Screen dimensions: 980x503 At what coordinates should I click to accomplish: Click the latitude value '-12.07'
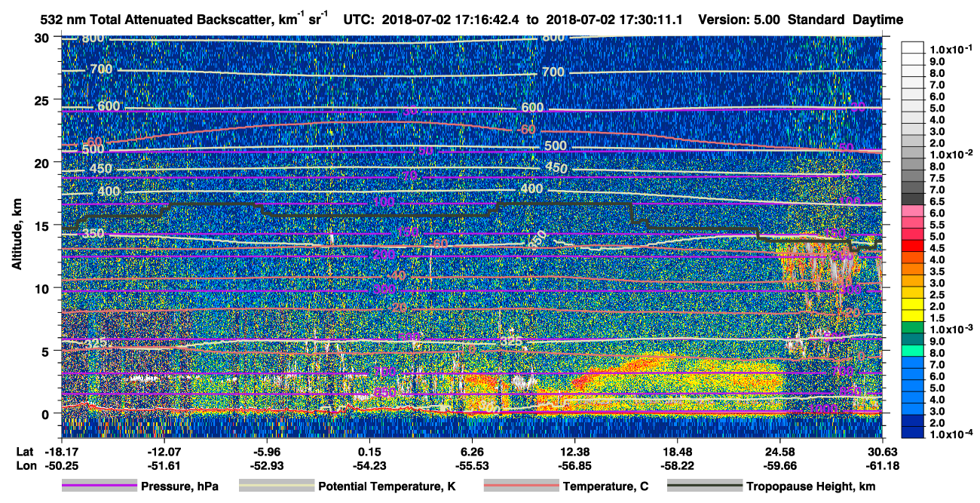164,451
